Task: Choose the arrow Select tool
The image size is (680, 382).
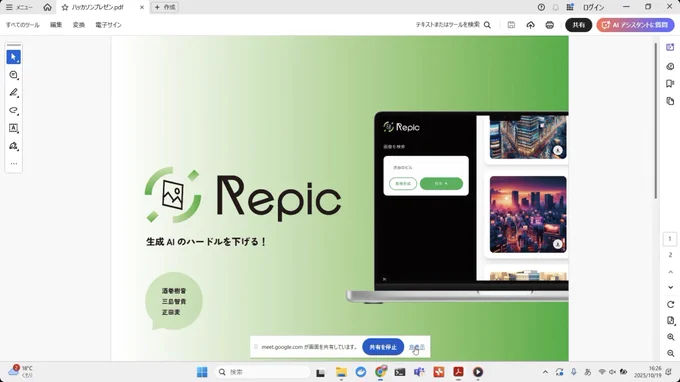Action: click(13, 57)
